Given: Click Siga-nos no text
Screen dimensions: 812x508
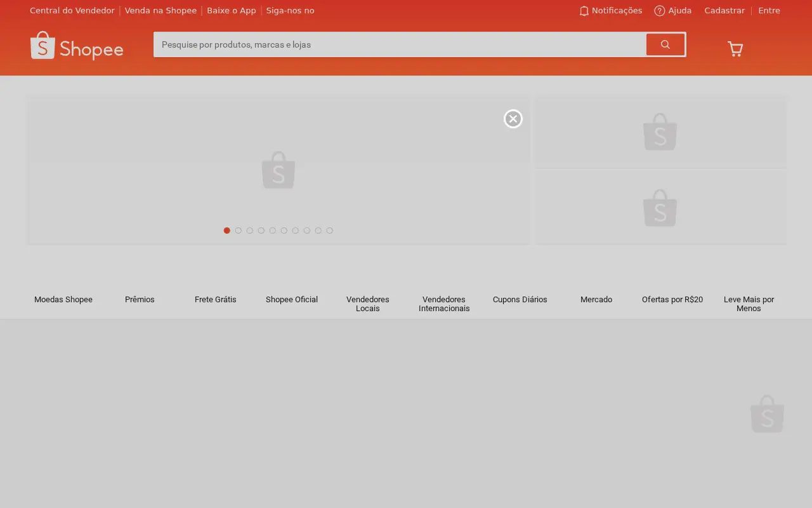Looking at the screenshot, I should (x=290, y=11).
